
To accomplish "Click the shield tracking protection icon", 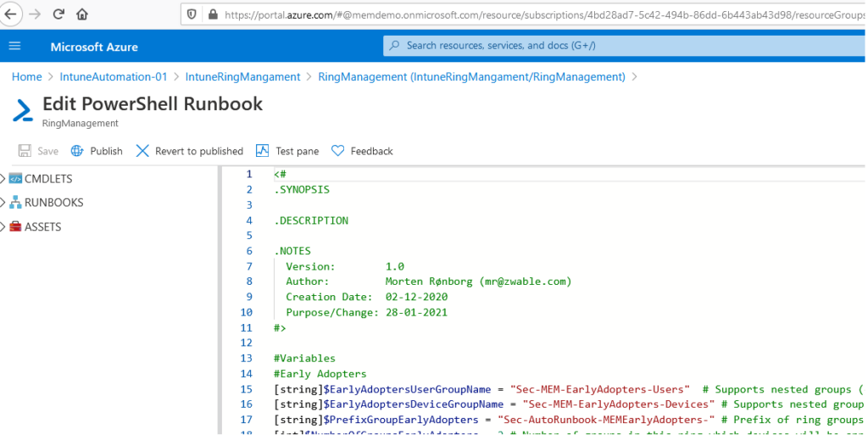I will 192,14.
